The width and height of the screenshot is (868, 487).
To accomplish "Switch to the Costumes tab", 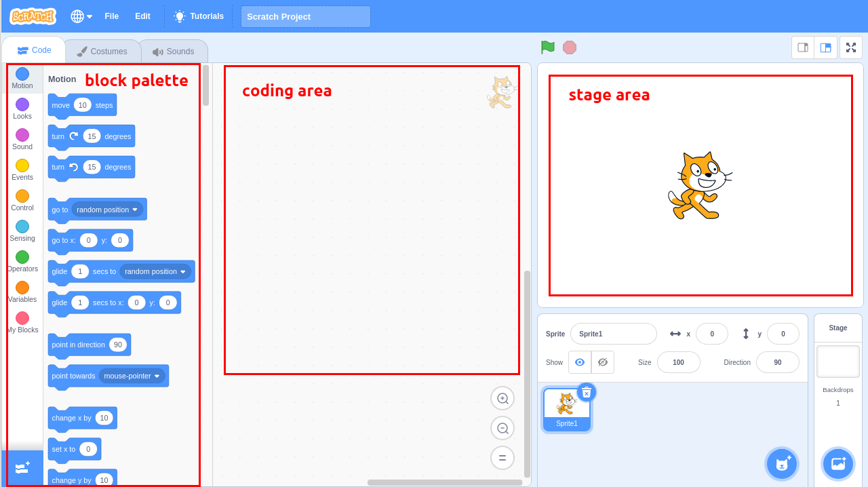I will coord(102,52).
